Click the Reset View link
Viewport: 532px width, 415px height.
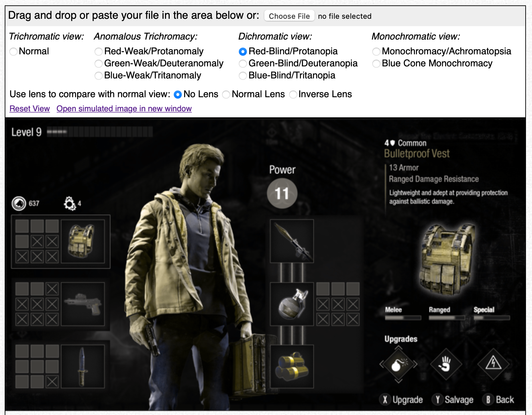tap(30, 109)
